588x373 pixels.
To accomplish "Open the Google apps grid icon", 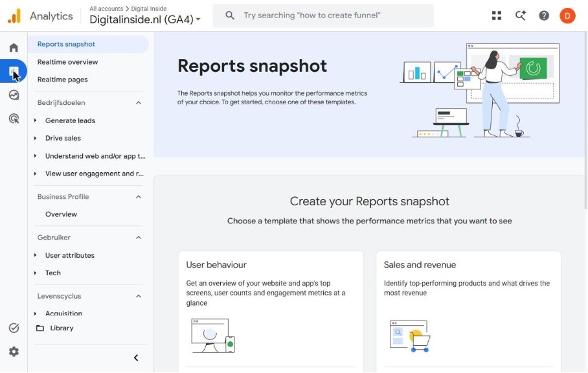I will pyautogui.click(x=497, y=16).
